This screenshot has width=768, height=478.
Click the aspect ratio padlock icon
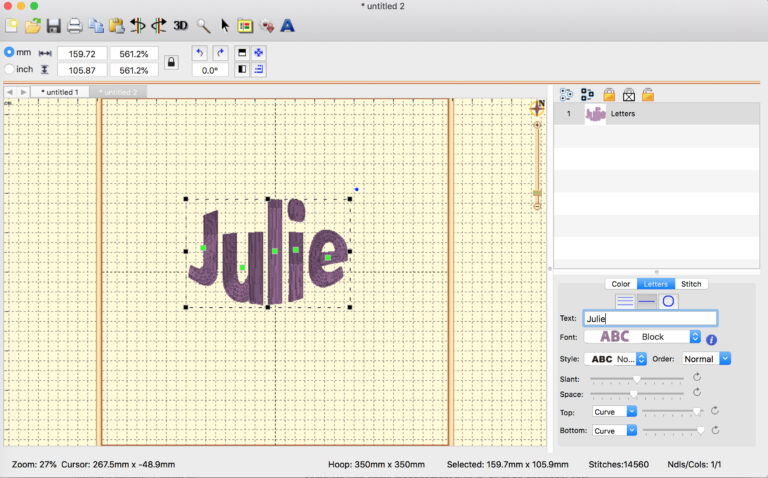pos(171,62)
